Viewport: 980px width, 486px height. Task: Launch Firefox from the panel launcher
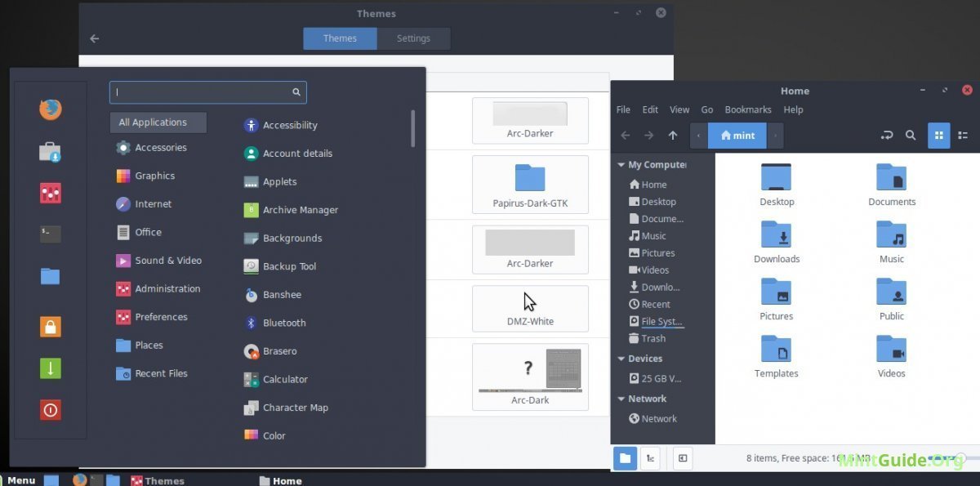pyautogui.click(x=79, y=480)
